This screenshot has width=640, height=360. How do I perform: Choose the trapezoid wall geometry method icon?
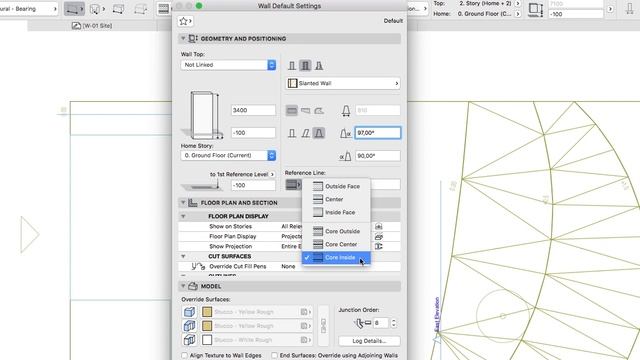click(305, 110)
